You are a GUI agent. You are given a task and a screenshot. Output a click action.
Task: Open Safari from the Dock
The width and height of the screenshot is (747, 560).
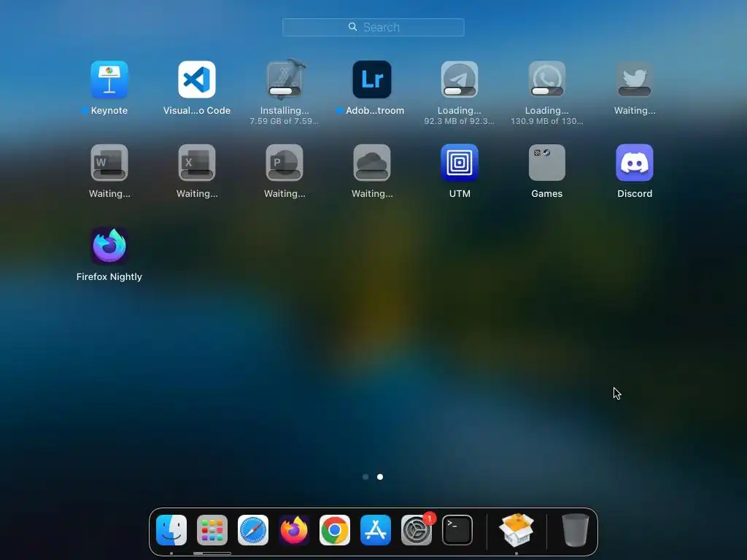253,530
